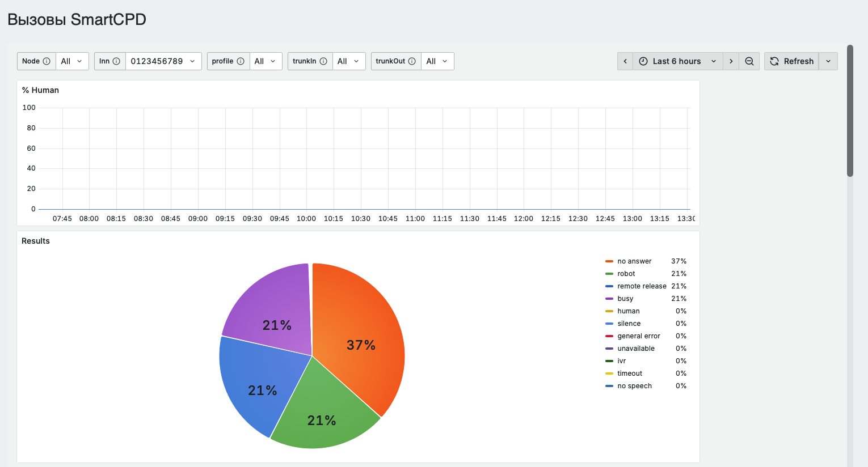
Task: Expand the profile All dropdown
Action: [266, 61]
